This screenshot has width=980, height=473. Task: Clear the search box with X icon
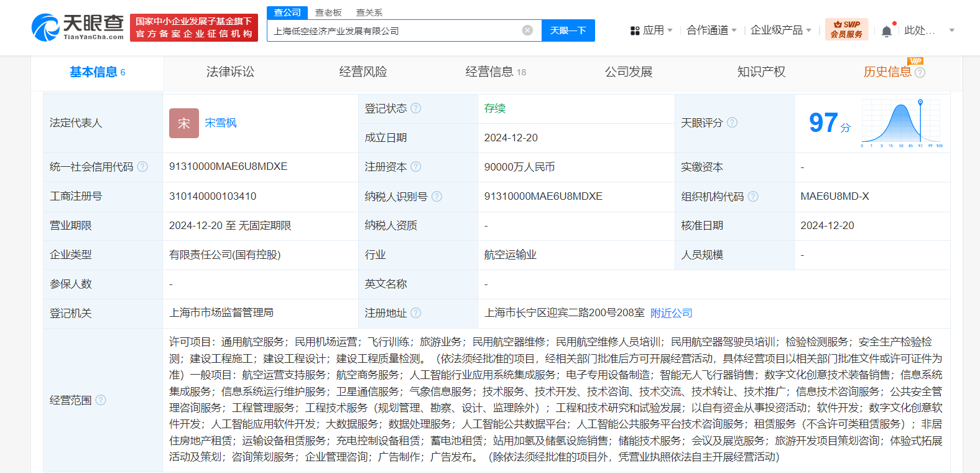tap(527, 30)
